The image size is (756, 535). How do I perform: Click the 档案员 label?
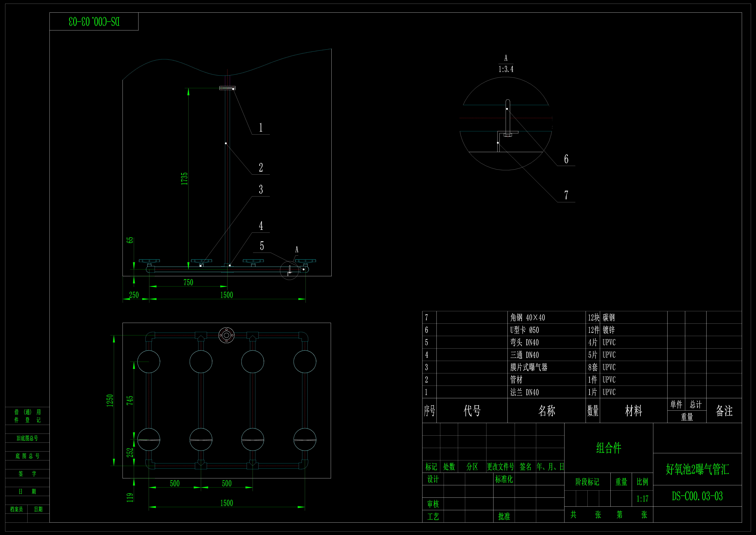click(x=16, y=509)
